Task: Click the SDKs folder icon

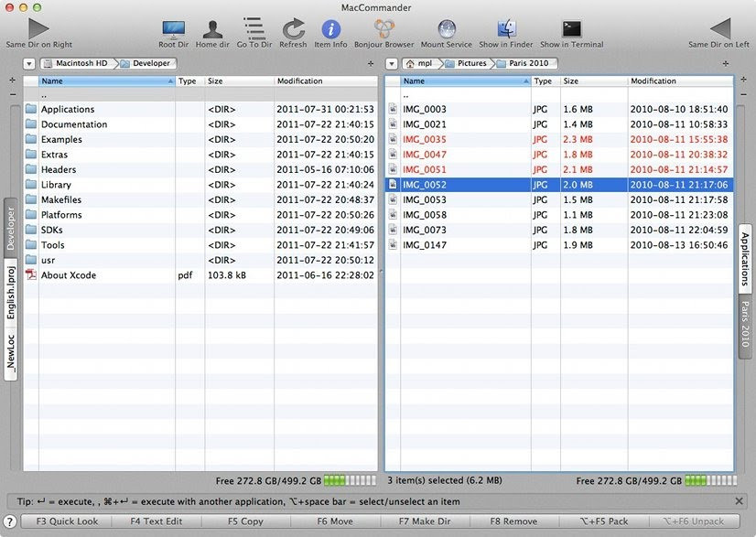Action: (31, 230)
